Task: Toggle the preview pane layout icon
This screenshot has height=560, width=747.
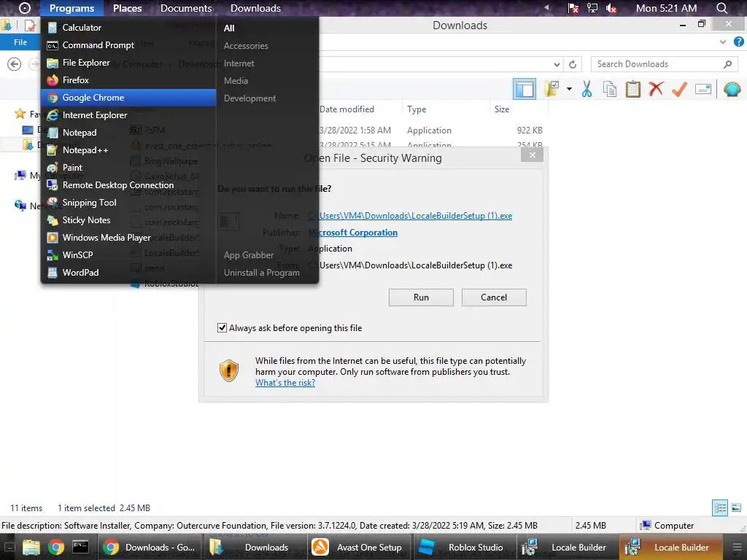Action: [525, 89]
